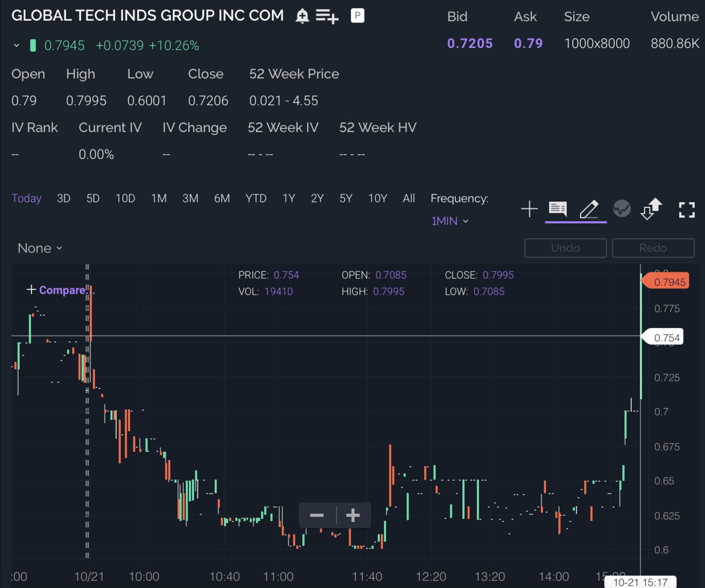Switch to the 3D range
Image resolution: width=705 pixels, height=588 pixels.
click(64, 198)
